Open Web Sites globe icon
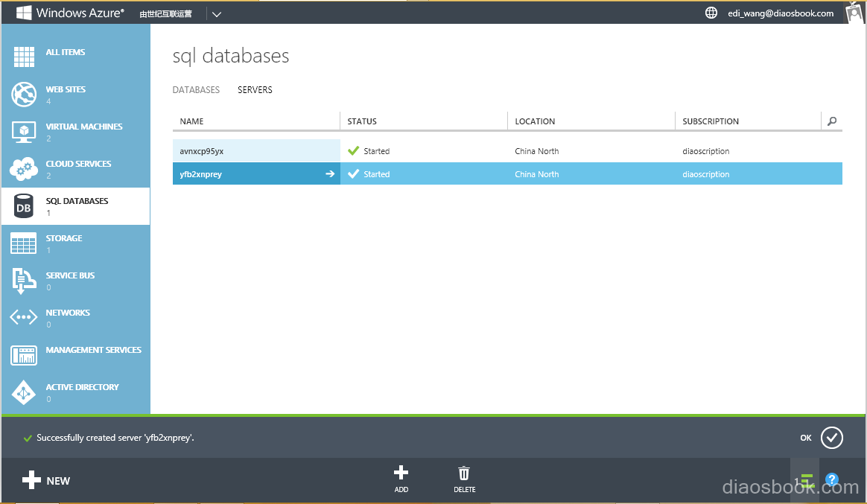The width and height of the screenshot is (867, 504). click(x=24, y=95)
